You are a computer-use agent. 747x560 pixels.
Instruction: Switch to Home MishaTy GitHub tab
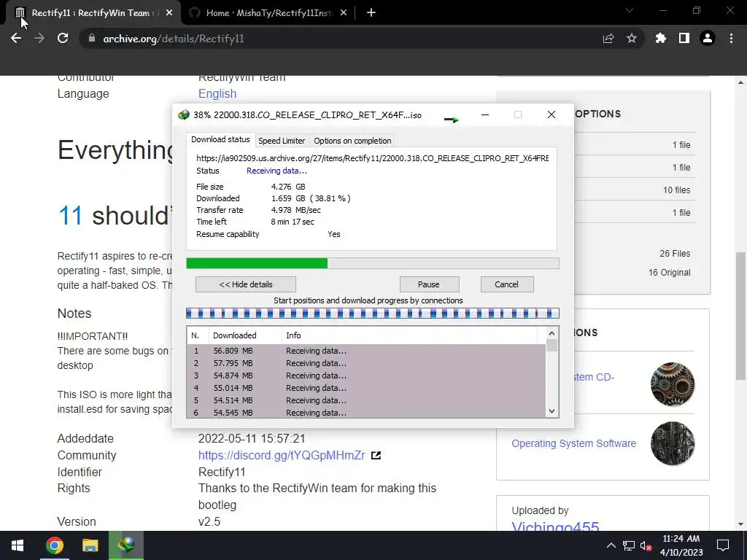pos(268,13)
